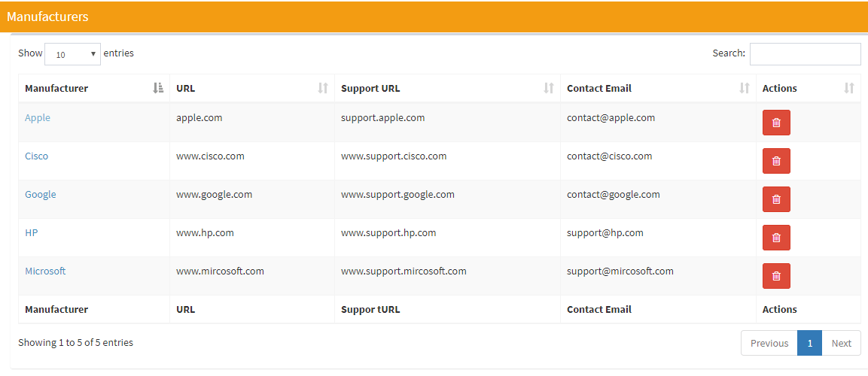Sort table by Actions column icon
The image size is (868, 376).
point(849,88)
